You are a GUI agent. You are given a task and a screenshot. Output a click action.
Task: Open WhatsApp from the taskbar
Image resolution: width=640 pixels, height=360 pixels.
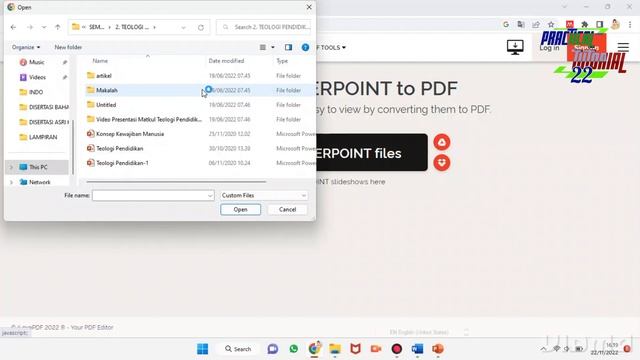tap(293, 349)
